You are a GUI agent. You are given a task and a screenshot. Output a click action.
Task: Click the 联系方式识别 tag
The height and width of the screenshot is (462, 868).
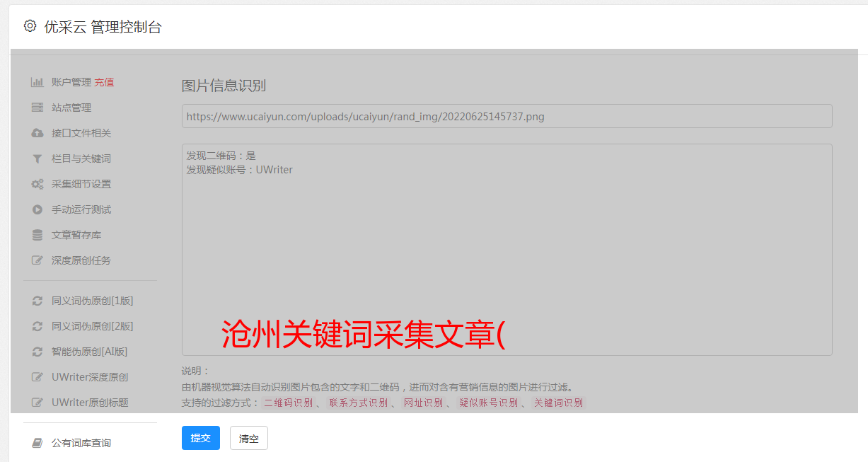(358, 403)
